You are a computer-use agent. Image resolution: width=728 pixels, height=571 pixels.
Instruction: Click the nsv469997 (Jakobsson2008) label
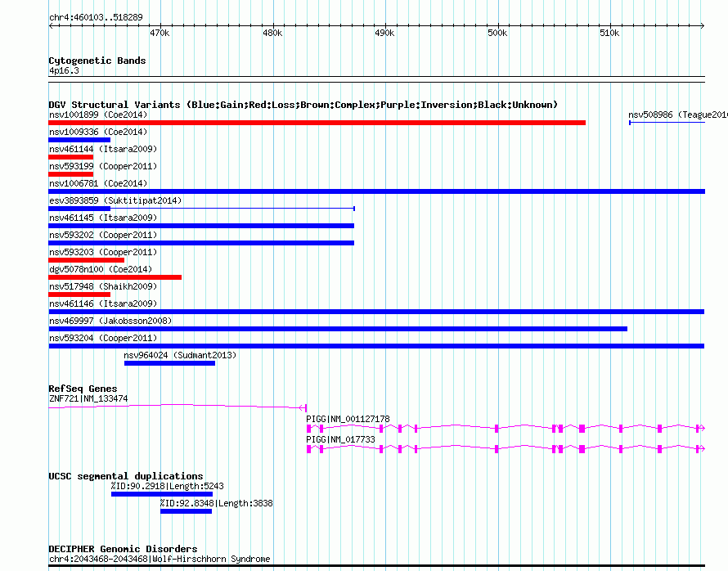click(110, 321)
